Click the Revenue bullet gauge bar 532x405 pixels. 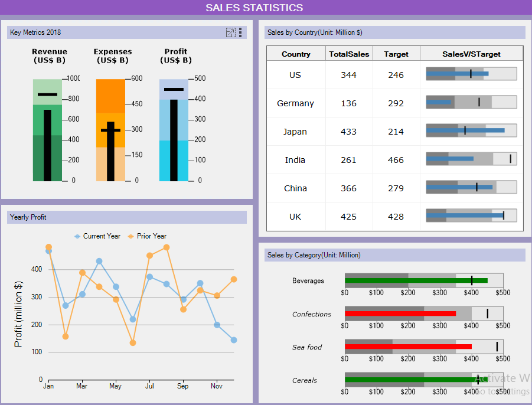pos(47,145)
